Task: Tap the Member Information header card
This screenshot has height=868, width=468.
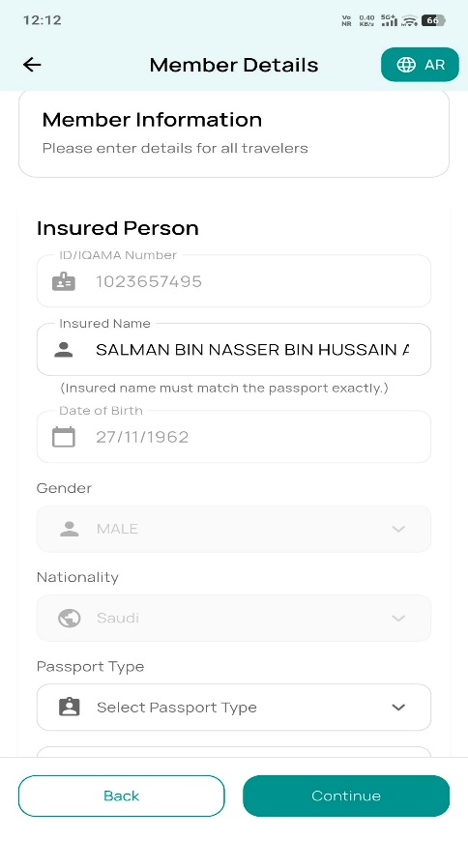Action: tap(234, 134)
